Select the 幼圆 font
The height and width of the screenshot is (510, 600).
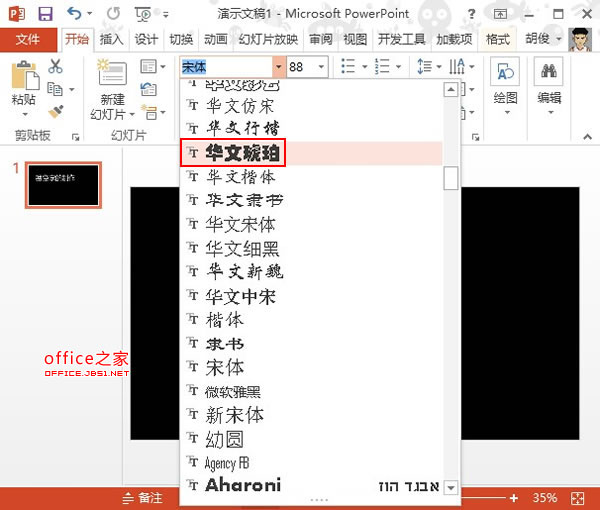click(x=311, y=439)
